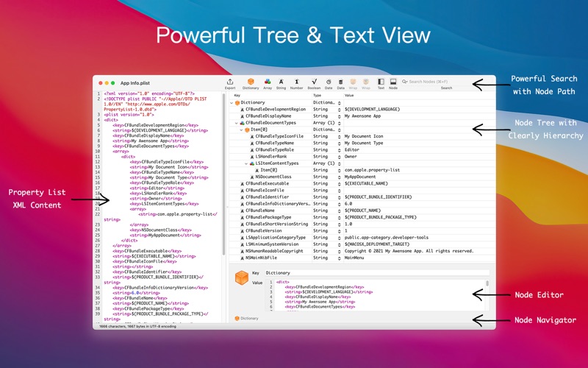The width and height of the screenshot is (588, 368).
Task: Click string icon beside CFBundleName
Action: click(243, 211)
